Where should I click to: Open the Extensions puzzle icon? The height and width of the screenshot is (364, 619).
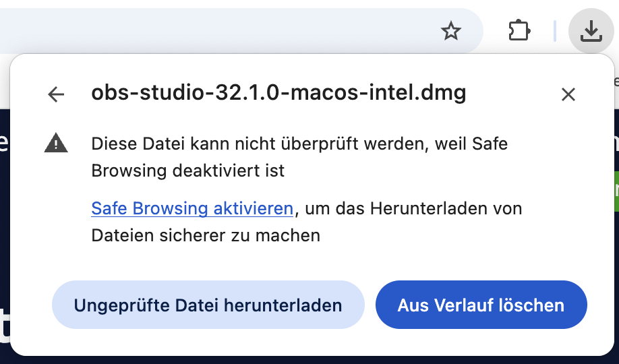(x=519, y=30)
